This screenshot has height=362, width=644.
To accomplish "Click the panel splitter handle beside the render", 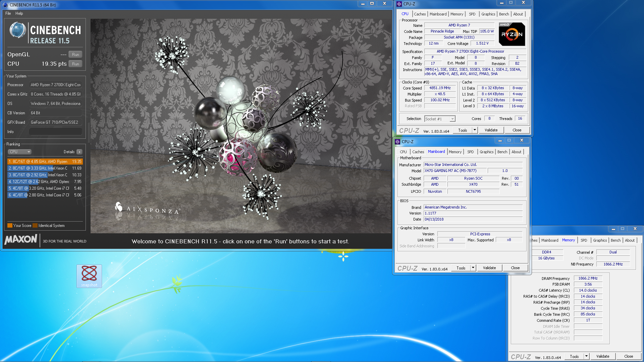I will pyautogui.click(x=89, y=133).
